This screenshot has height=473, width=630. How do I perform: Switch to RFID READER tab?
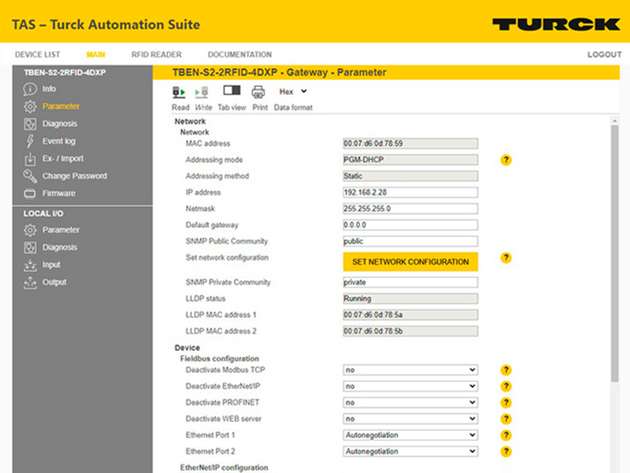coord(156,54)
